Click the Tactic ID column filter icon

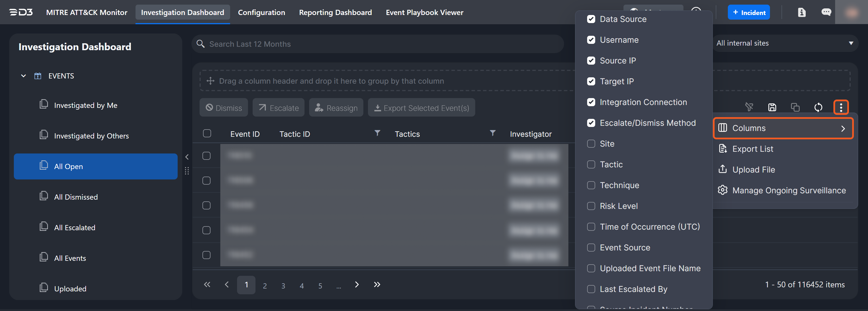[x=377, y=133]
